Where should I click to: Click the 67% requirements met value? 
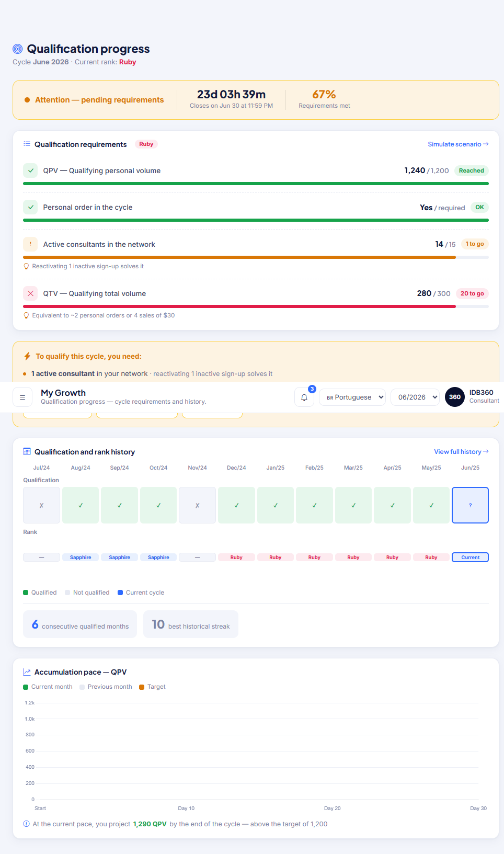(324, 95)
